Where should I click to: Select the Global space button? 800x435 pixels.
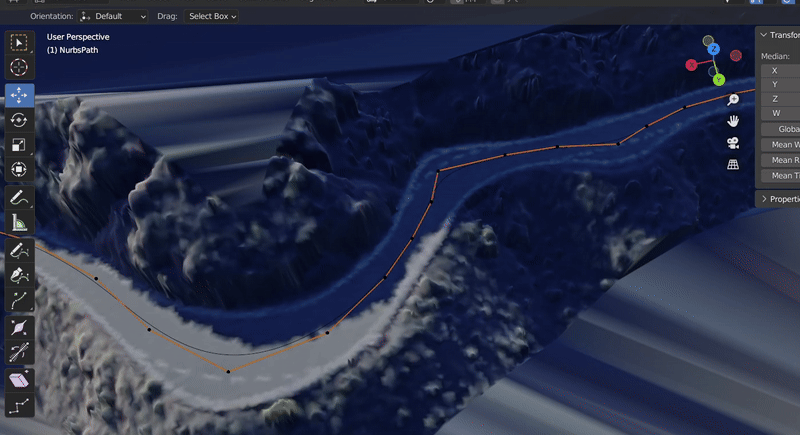point(781,129)
